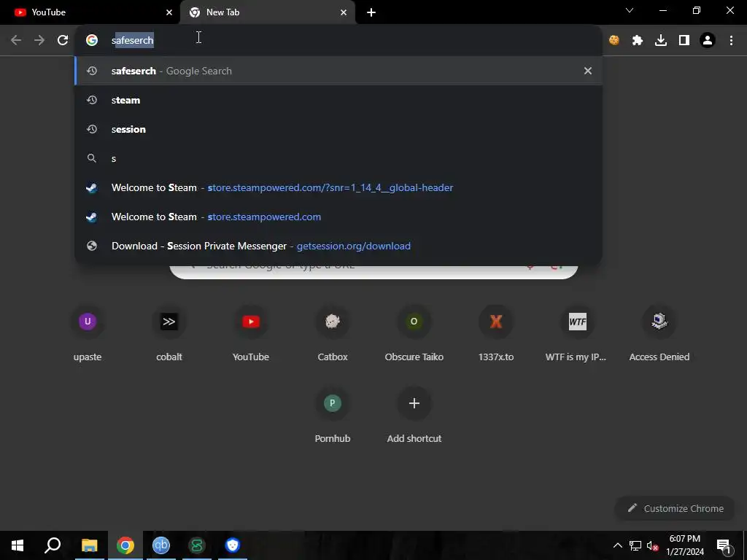The image size is (747, 560).
Task: Click the Add shortcut plus tile
Action: click(x=414, y=415)
